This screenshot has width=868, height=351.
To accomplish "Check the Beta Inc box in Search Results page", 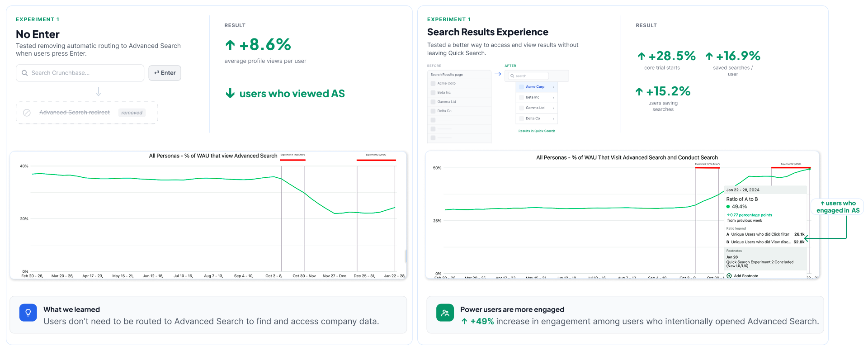I will [x=433, y=93].
